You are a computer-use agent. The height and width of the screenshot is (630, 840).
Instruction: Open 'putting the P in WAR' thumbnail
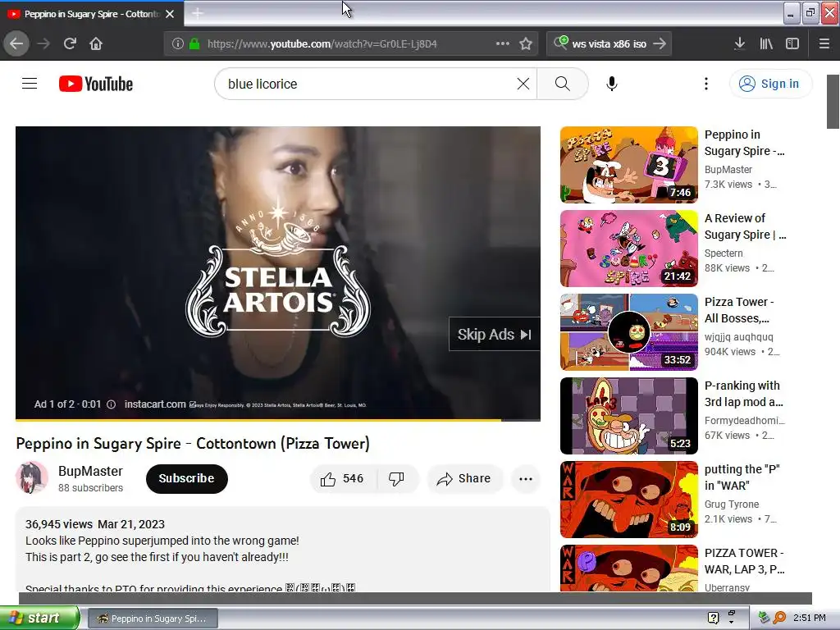(x=629, y=500)
